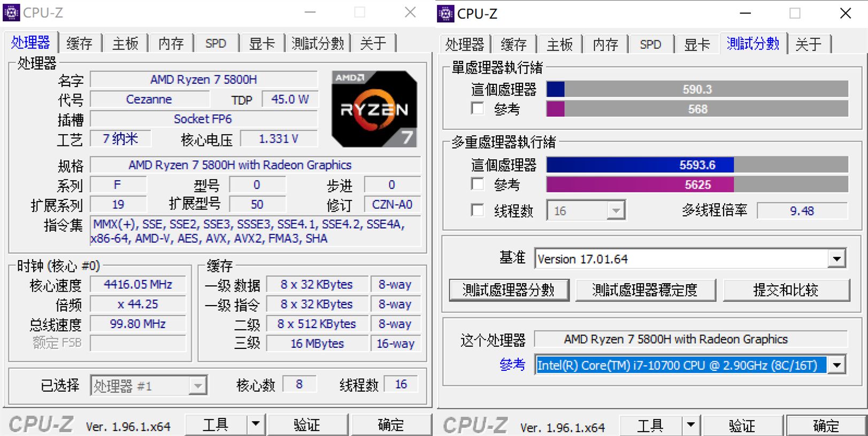Image resolution: width=868 pixels, height=436 pixels.
Task: Enable multi-thread 參考 checkbox
Action: 478,184
